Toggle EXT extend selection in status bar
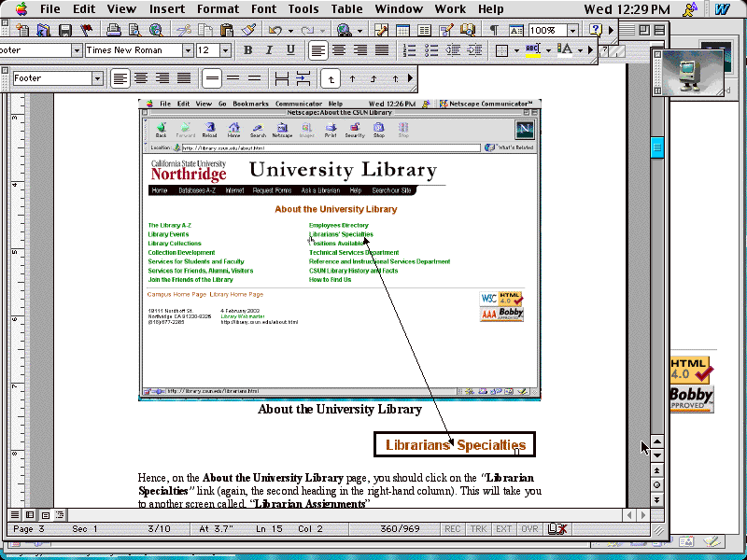 pyautogui.click(x=504, y=529)
